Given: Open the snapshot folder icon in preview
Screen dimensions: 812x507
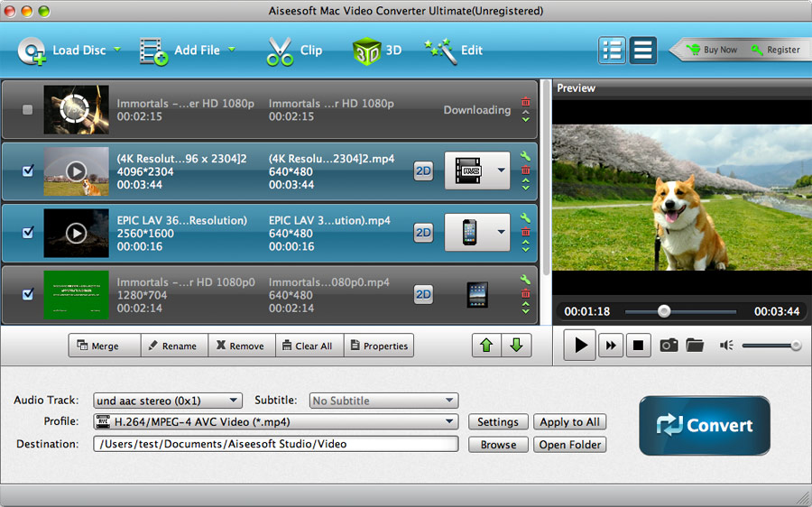Looking at the screenshot, I should click(695, 345).
